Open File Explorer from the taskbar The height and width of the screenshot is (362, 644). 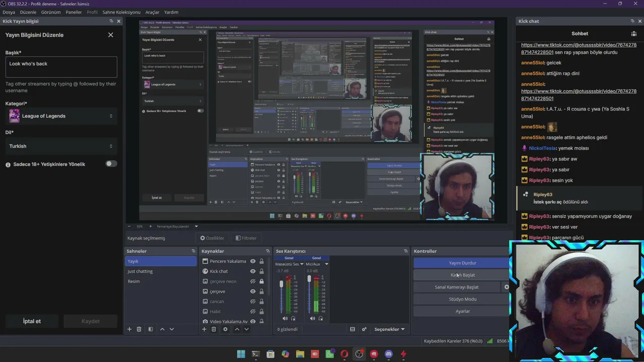pyautogui.click(x=300, y=354)
